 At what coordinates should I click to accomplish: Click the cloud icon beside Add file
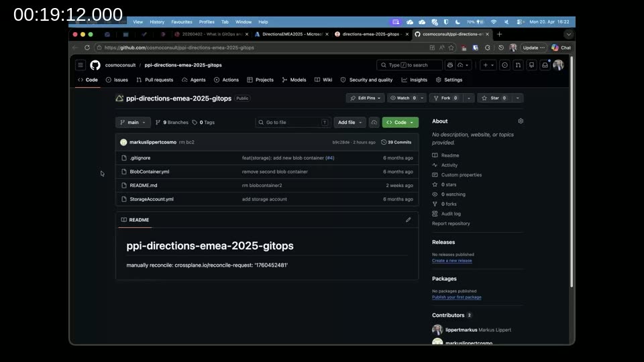[374, 122]
